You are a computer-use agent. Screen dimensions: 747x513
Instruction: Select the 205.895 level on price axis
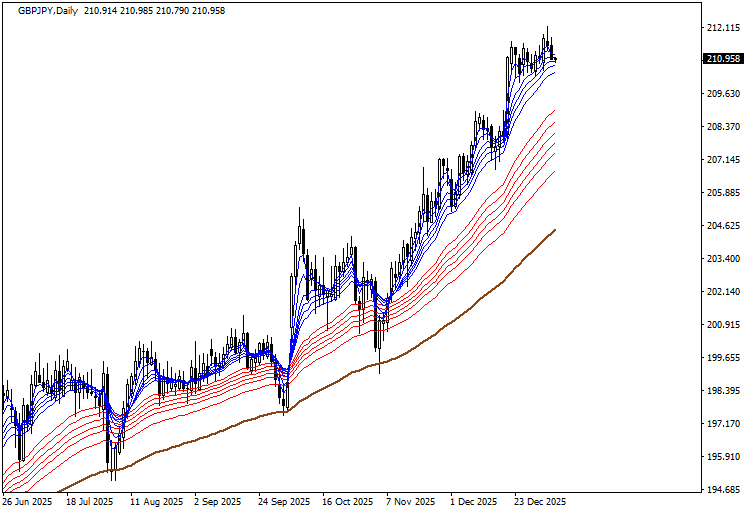[x=722, y=193]
